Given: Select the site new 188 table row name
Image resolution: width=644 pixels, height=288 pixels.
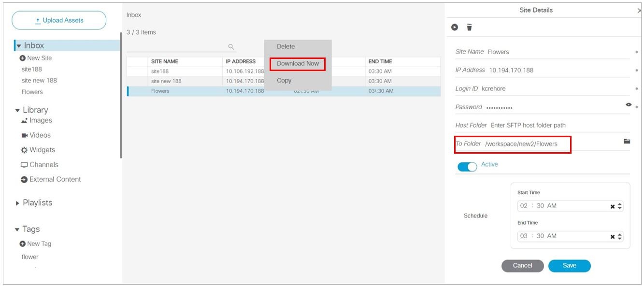Looking at the screenshot, I should pyautogui.click(x=166, y=81).
